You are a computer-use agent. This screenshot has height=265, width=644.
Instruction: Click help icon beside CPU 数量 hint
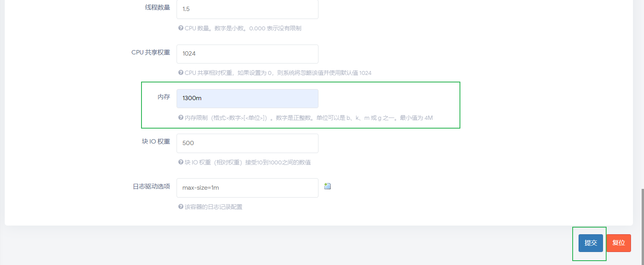(181, 28)
